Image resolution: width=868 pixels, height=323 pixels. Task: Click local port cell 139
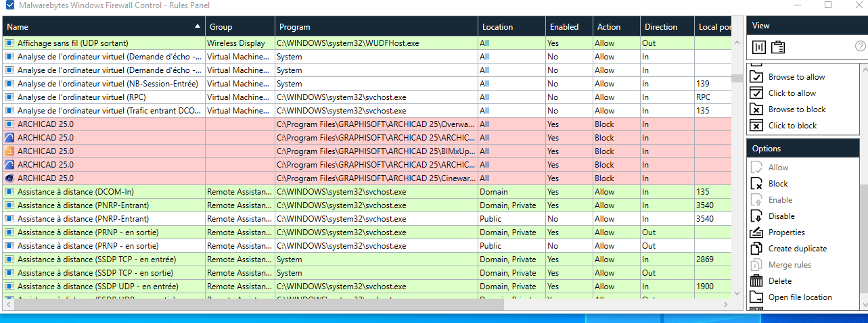point(713,84)
